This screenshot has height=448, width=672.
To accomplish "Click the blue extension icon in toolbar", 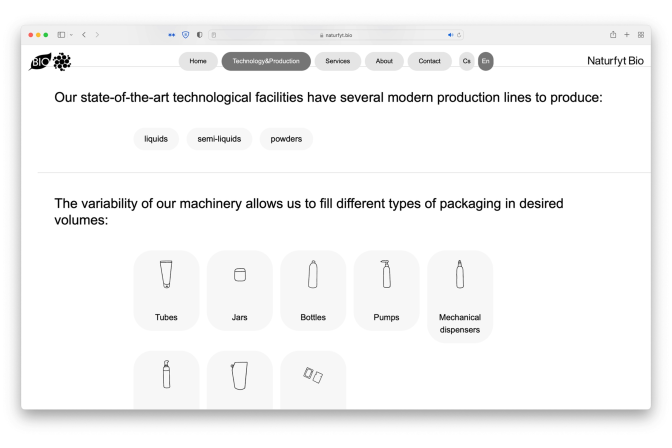I will point(171,35).
